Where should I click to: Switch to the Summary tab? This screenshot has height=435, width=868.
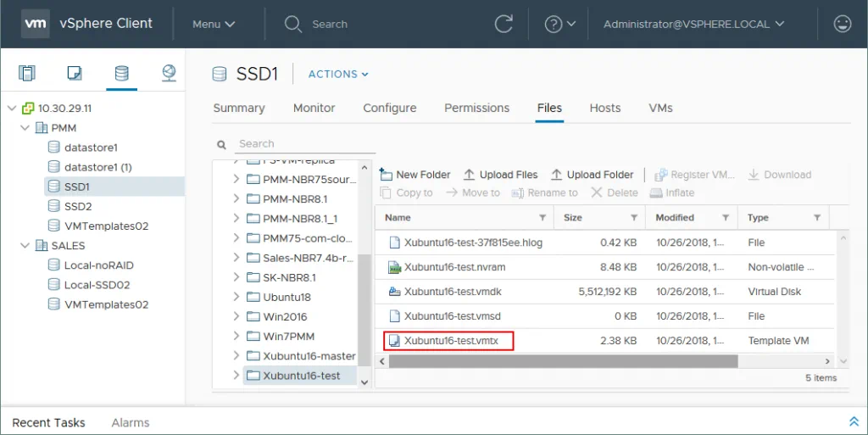click(239, 108)
